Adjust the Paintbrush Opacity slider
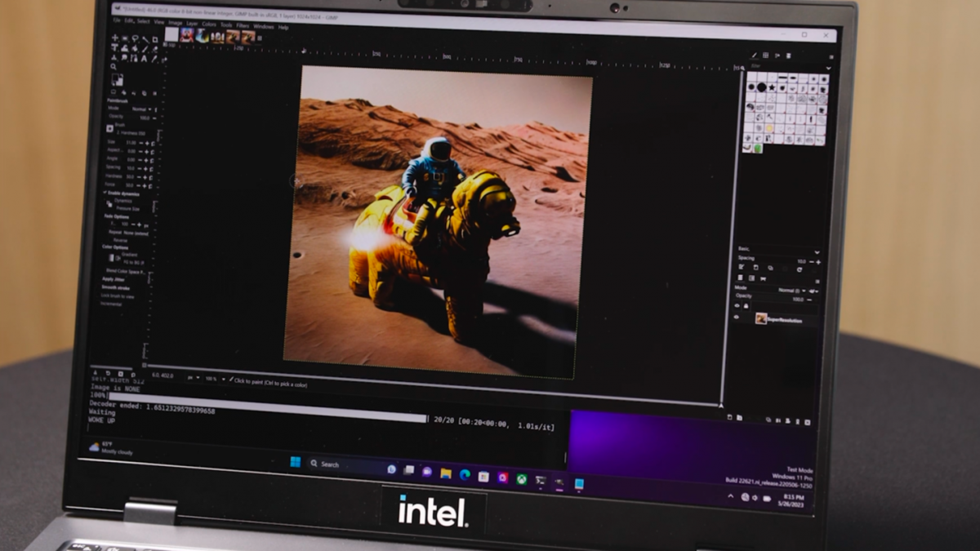This screenshot has height=551, width=980. click(132, 117)
